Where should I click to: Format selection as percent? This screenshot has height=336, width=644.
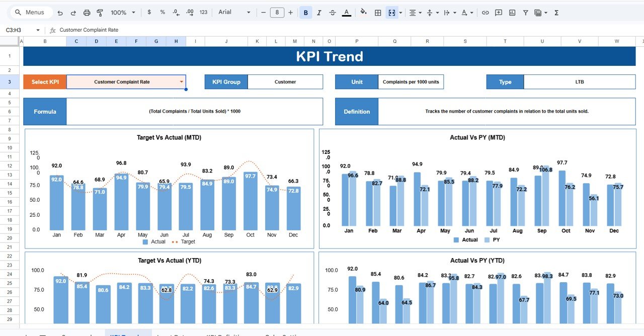[162, 12]
